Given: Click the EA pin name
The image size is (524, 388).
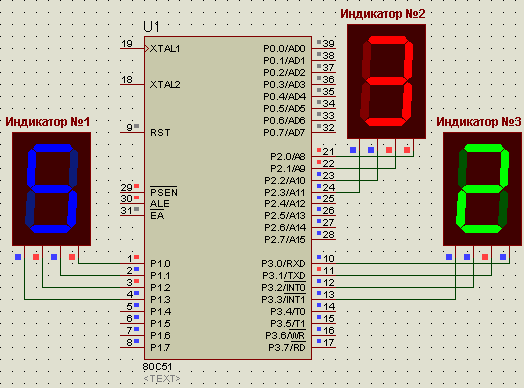Looking at the screenshot, I should tap(157, 216).
